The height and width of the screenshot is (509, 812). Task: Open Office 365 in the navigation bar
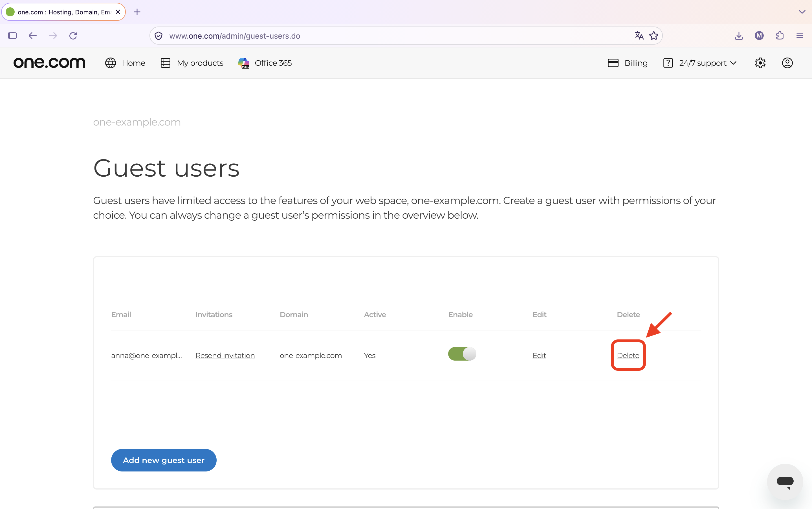point(265,63)
